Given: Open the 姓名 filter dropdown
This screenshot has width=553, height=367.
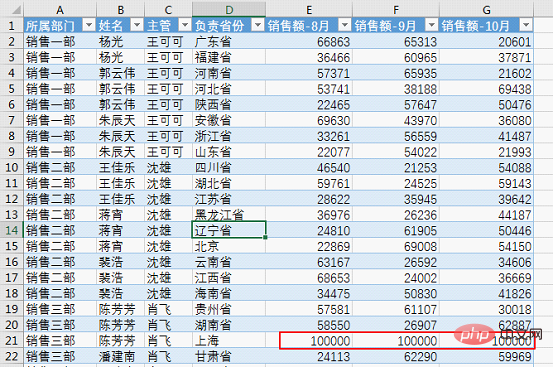Looking at the screenshot, I should 136,25.
